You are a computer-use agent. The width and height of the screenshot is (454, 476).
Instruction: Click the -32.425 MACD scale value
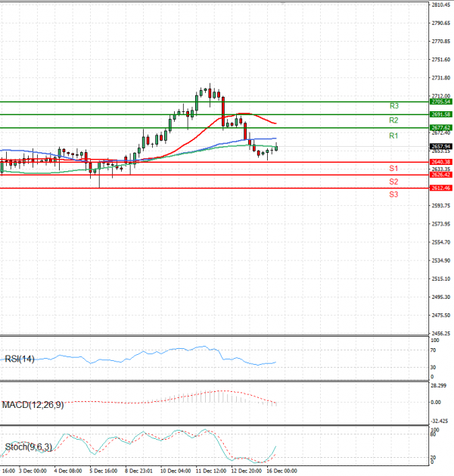pyautogui.click(x=440, y=421)
